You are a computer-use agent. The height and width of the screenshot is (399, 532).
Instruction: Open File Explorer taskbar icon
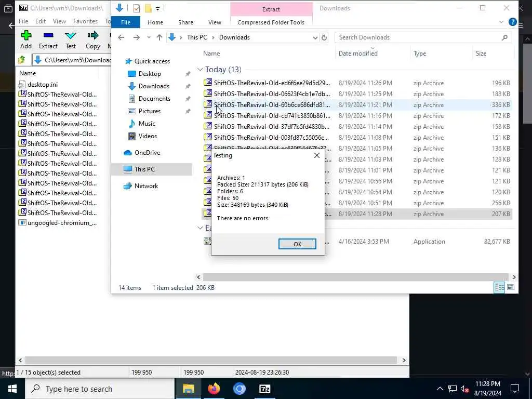coord(188,389)
